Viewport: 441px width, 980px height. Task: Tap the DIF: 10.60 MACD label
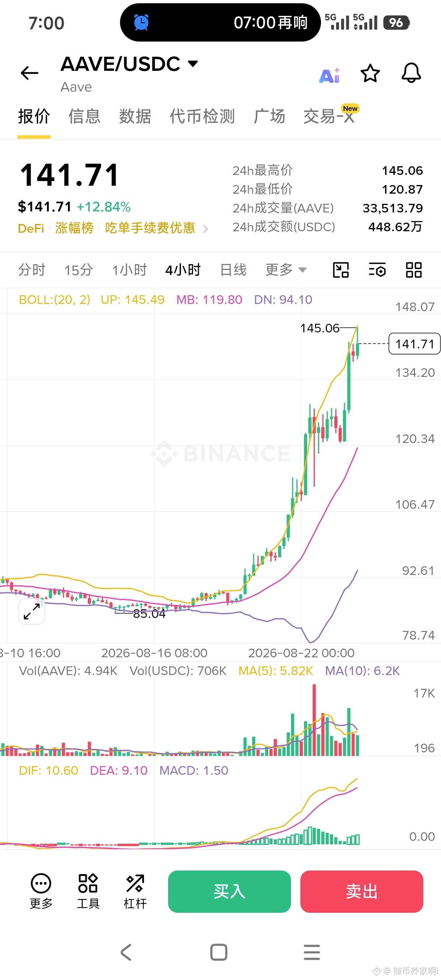48,770
